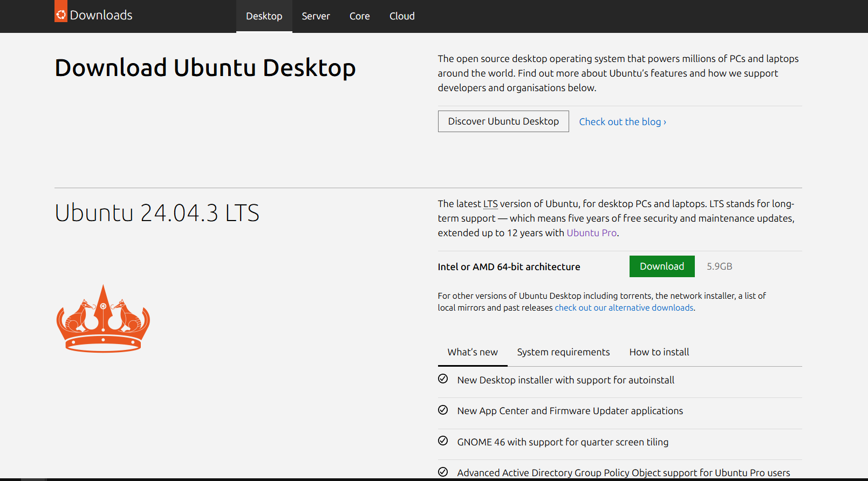Click checkmark icon beside Desktop installer autoinstall
The width and height of the screenshot is (868, 481).
[x=443, y=379]
